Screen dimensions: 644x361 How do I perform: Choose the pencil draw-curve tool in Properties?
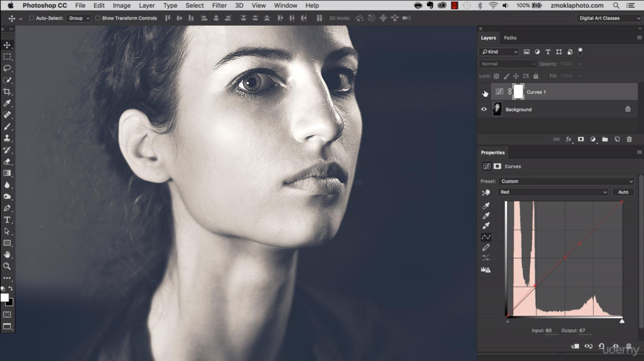(x=486, y=247)
